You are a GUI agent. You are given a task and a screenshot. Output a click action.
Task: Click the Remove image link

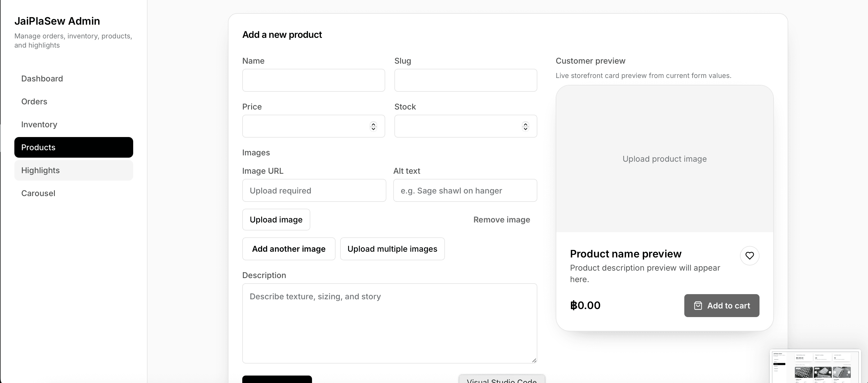pyautogui.click(x=501, y=220)
